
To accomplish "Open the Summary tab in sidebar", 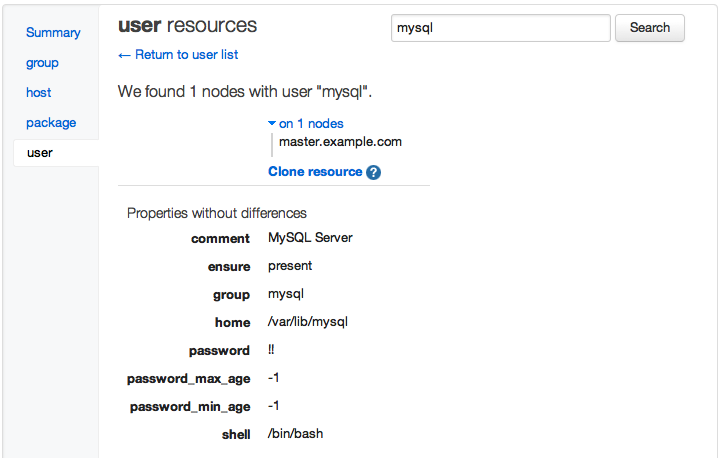I will click(53, 33).
